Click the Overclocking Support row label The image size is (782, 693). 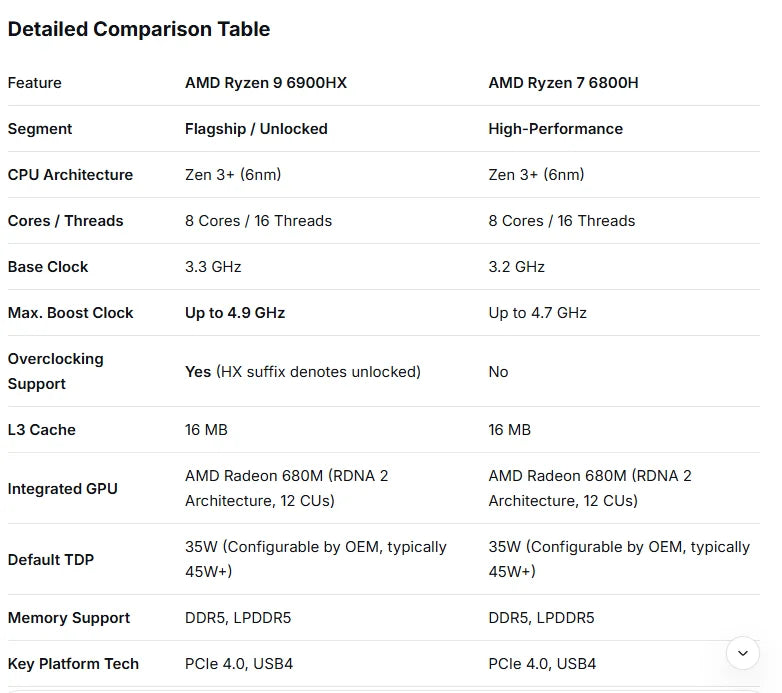tap(55, 371)
